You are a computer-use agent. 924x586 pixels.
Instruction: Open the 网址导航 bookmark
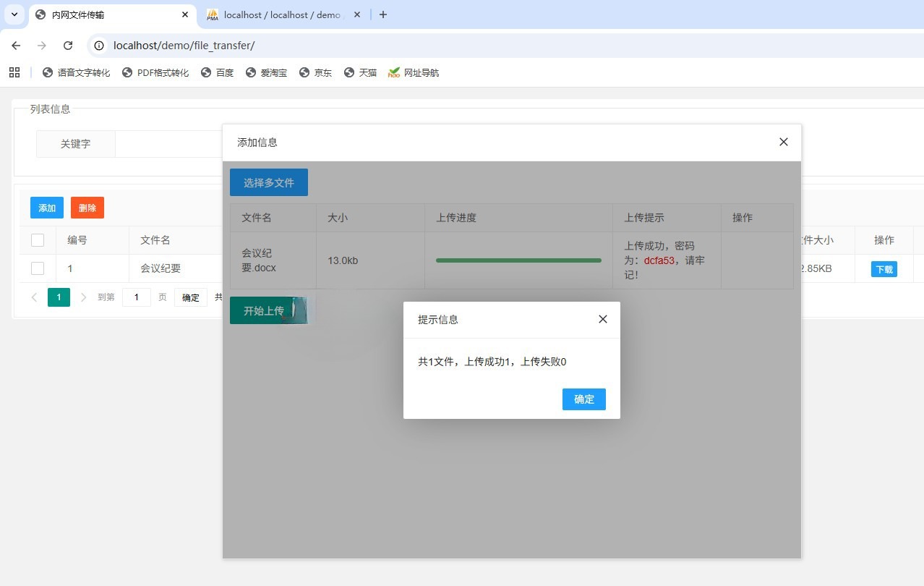point(413,72)
